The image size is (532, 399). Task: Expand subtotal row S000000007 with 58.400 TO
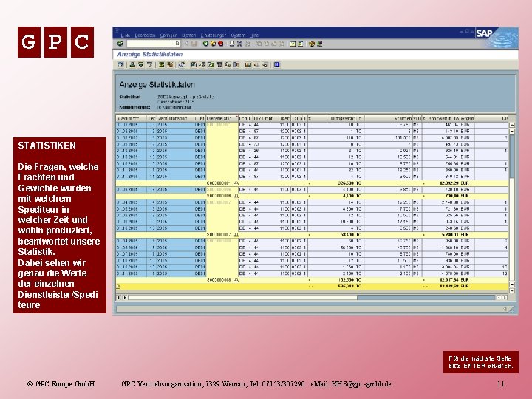(x=236, y=235)
